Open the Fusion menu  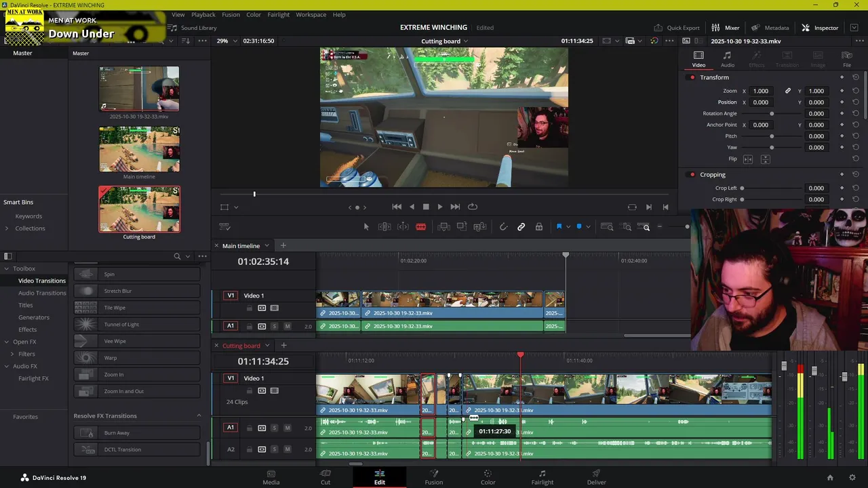coord(231,14)
